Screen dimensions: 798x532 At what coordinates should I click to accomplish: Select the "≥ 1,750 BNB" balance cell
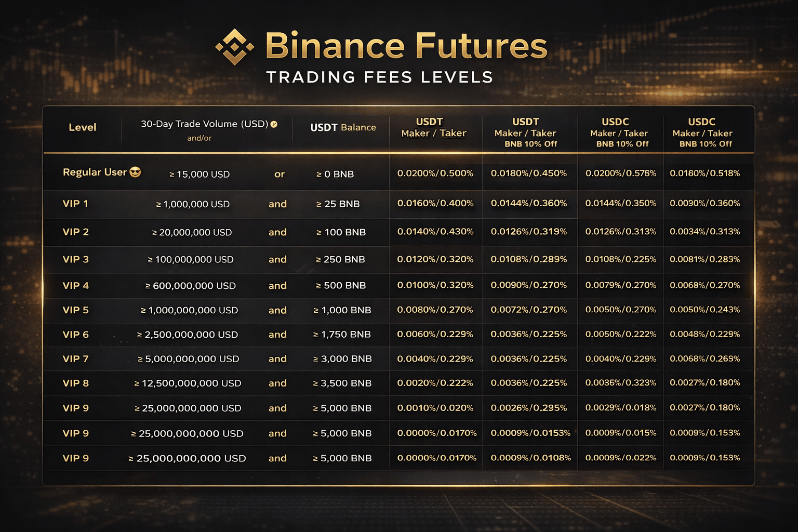[x=342, y=335]
